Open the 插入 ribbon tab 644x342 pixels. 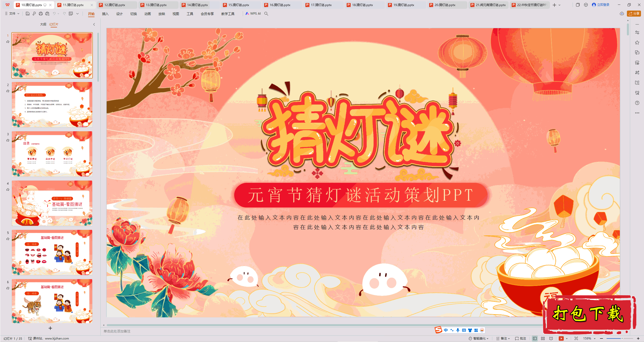[105, 14]
